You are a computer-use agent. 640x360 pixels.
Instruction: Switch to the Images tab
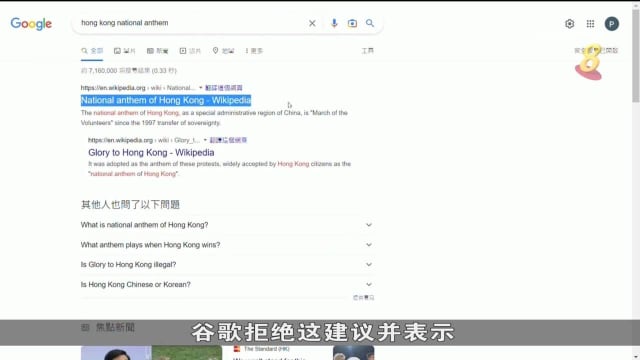coord(124,51)
